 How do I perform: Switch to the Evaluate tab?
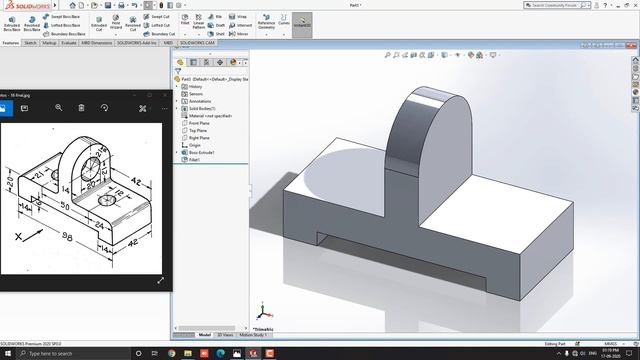coord(69,43)
